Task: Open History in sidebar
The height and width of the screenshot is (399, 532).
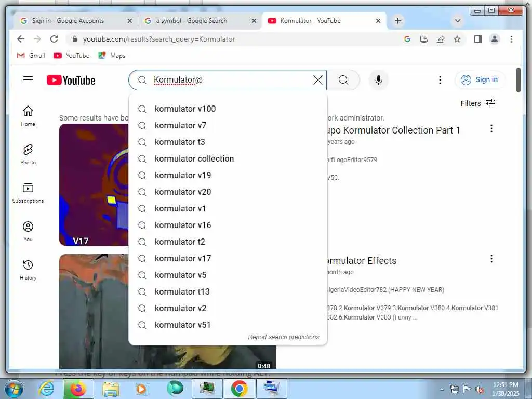Action: tap(28, 270)
